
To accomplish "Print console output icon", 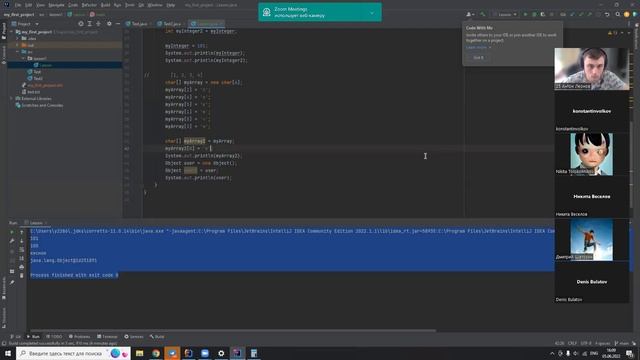I will [x=22, y=267].
